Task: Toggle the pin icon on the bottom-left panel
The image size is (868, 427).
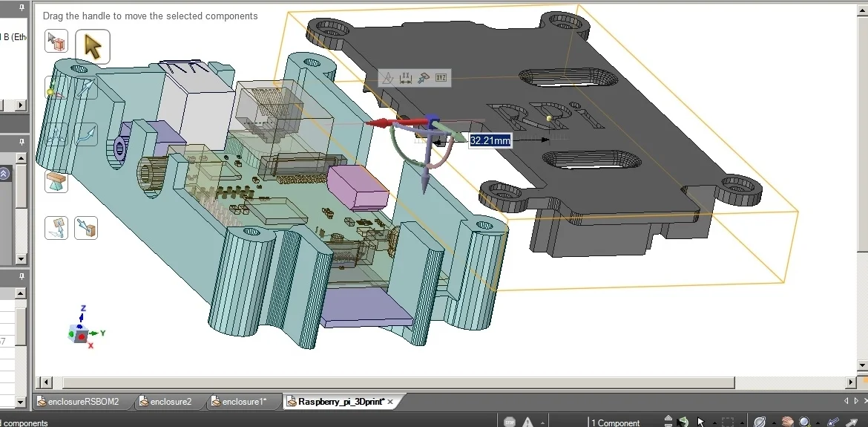Action: click(x=22, y=276)
